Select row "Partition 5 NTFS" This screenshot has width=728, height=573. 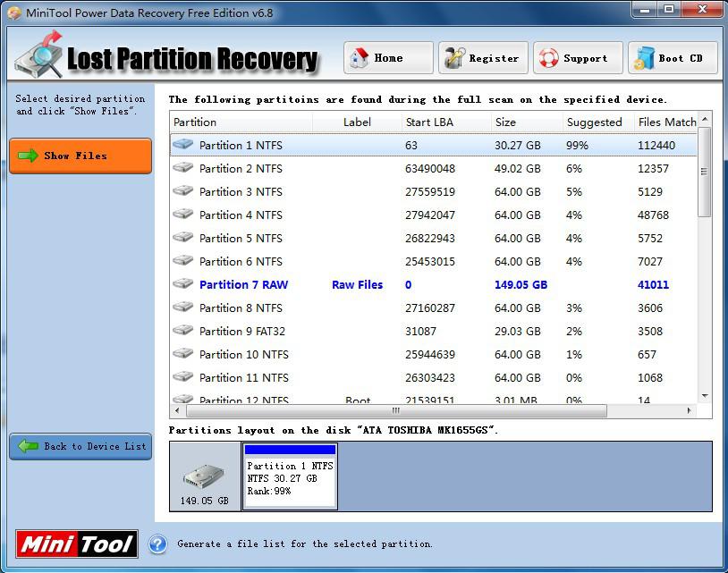[434, 238]
